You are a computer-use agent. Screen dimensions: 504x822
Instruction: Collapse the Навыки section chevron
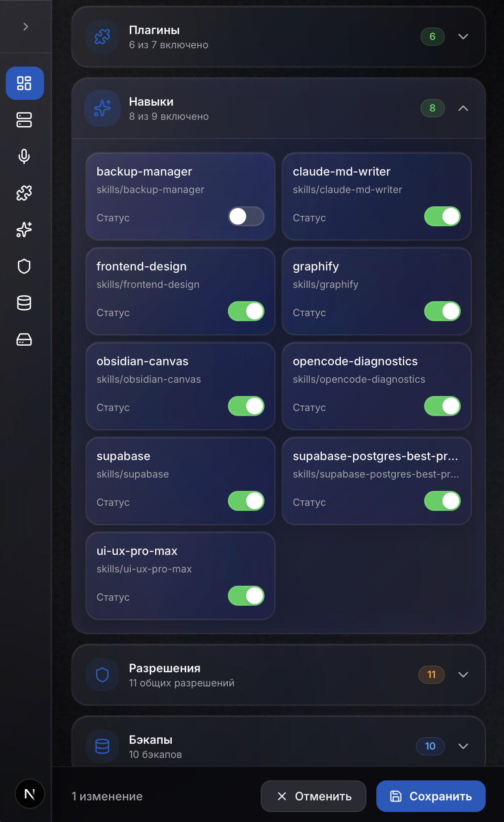(463, 108)
